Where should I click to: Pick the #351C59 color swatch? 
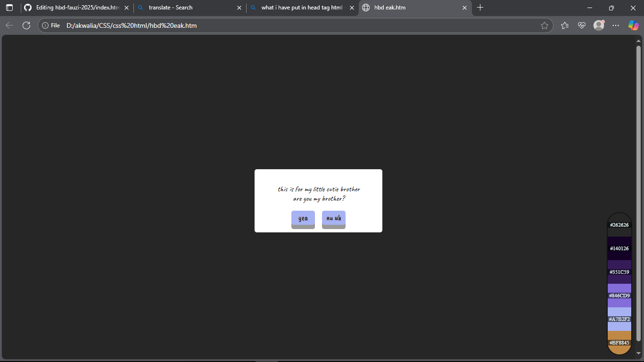[x=619, y=272]
